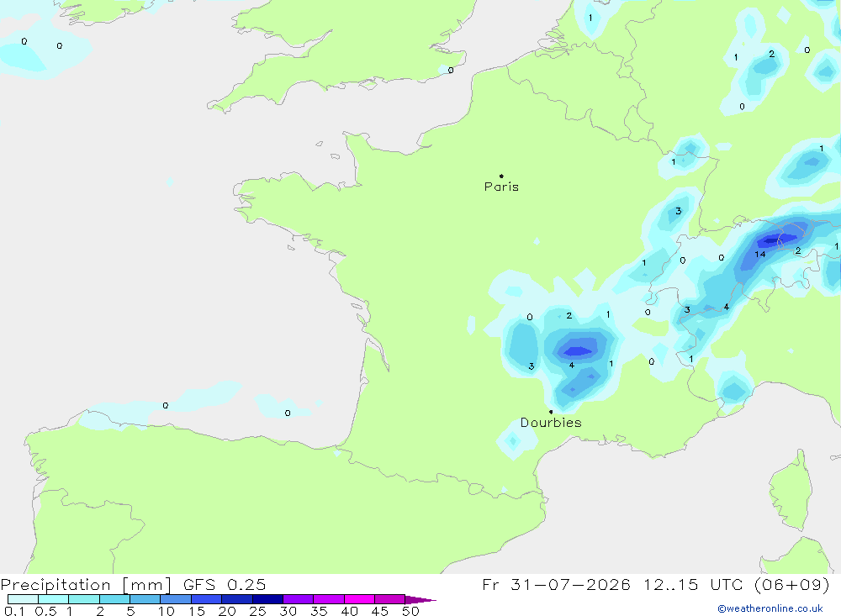Viewport: 841px width, 616px height.
Task: Select the 2–5 mm legend swatch
Action: tap(114, 599)
